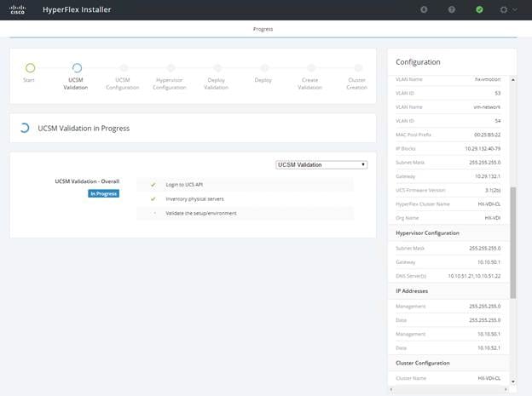Click the Hypervisor Configuration section header

[427, 233]
